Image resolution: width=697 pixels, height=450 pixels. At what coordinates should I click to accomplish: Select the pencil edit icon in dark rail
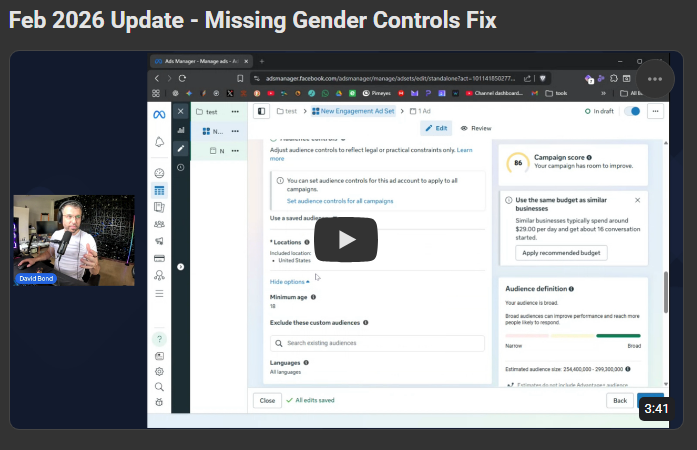(180, 149)
